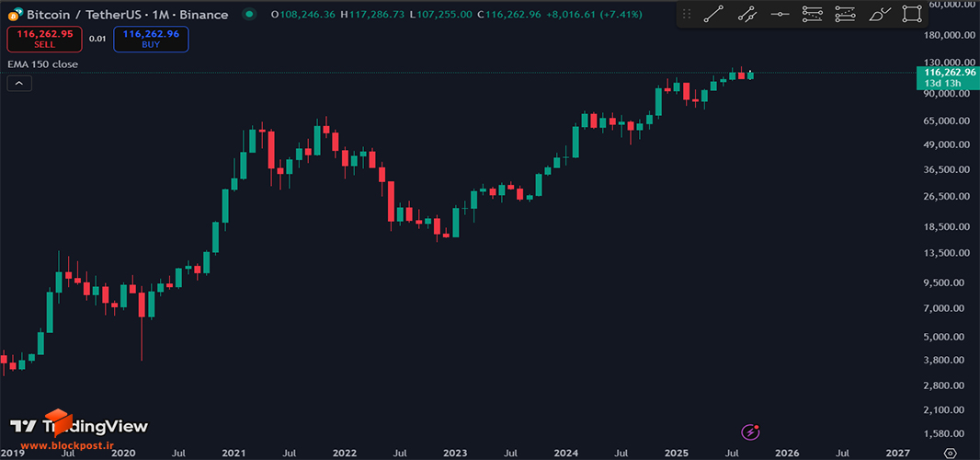The width and height of the screenshot is (980, 460).
Task: Select the EMA 150 close indicator label
Action: coord(42,63)
